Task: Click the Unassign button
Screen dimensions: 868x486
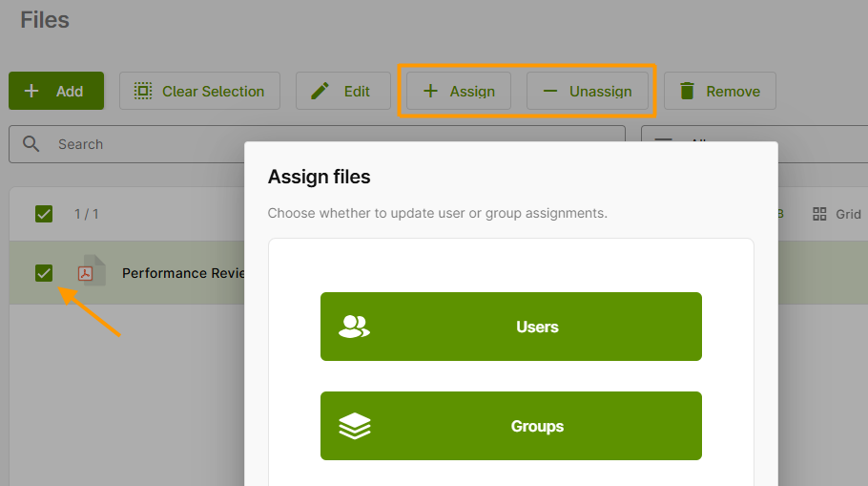Action: pos(588,91)
